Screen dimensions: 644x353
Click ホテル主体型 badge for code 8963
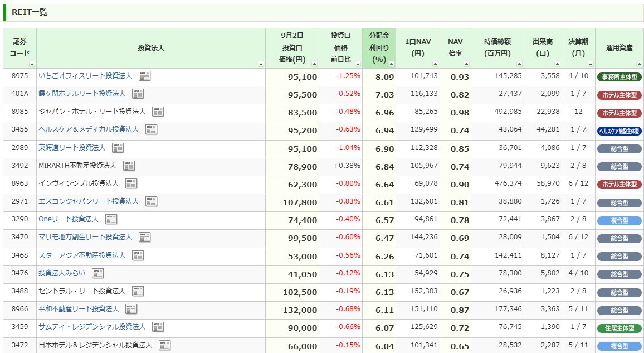(x=619, y=185)
